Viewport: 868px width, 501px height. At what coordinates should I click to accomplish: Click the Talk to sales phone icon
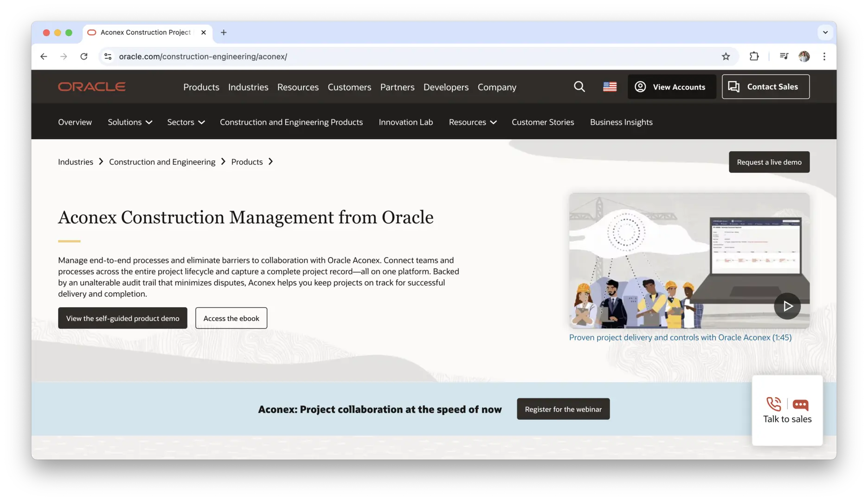[x=774, y=405]
